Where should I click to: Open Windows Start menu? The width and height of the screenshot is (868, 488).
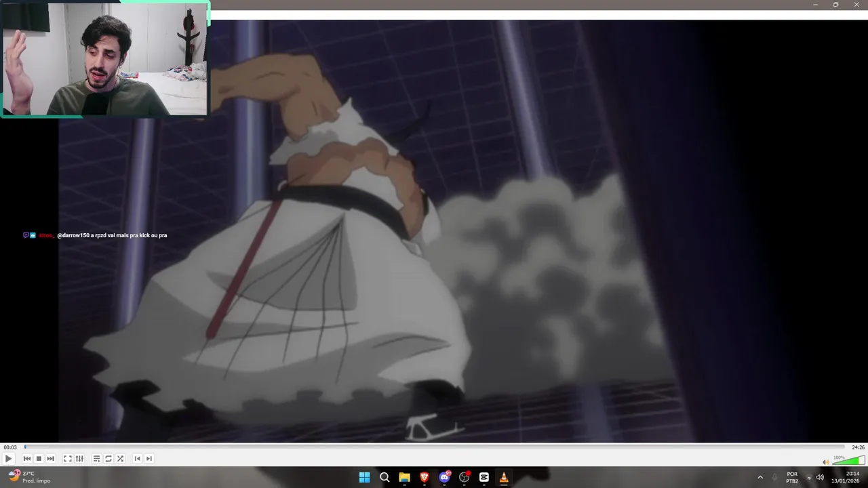[x=364, y=477]
